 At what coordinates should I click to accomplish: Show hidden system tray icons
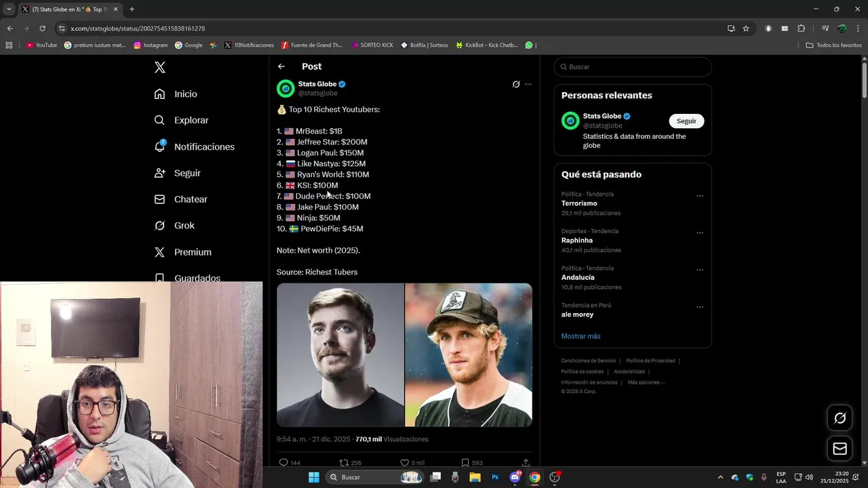(720, 477)
